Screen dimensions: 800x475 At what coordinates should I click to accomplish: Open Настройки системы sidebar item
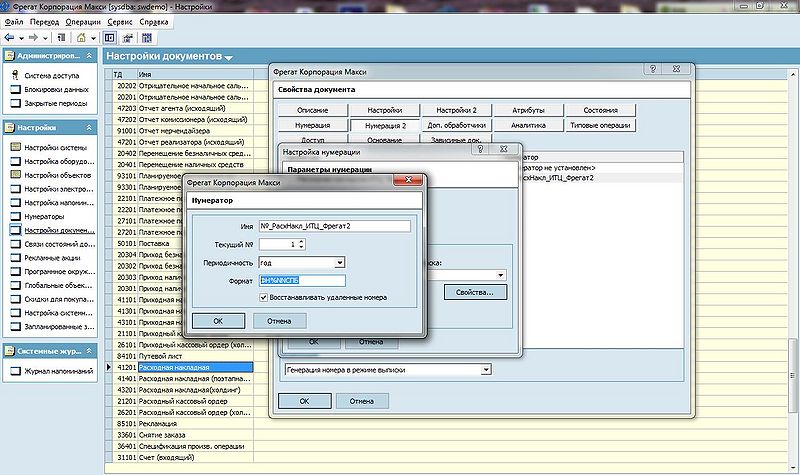pos(55,147)
